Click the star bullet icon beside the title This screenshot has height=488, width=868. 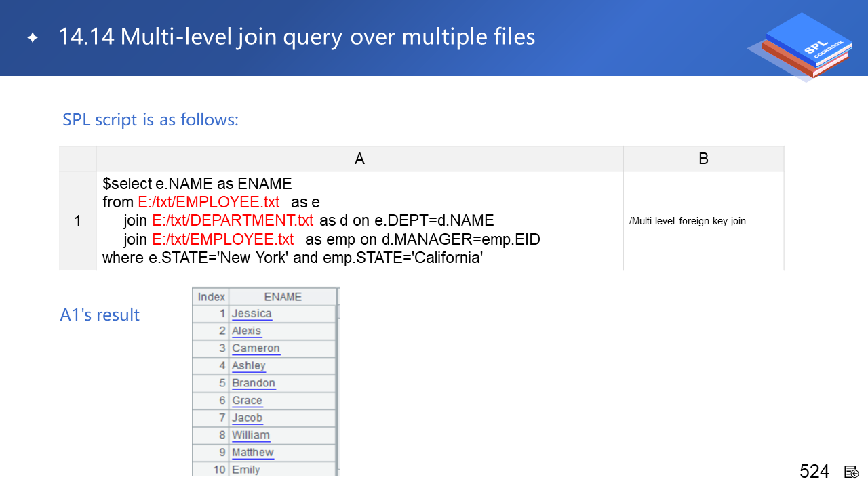point(33,38)
